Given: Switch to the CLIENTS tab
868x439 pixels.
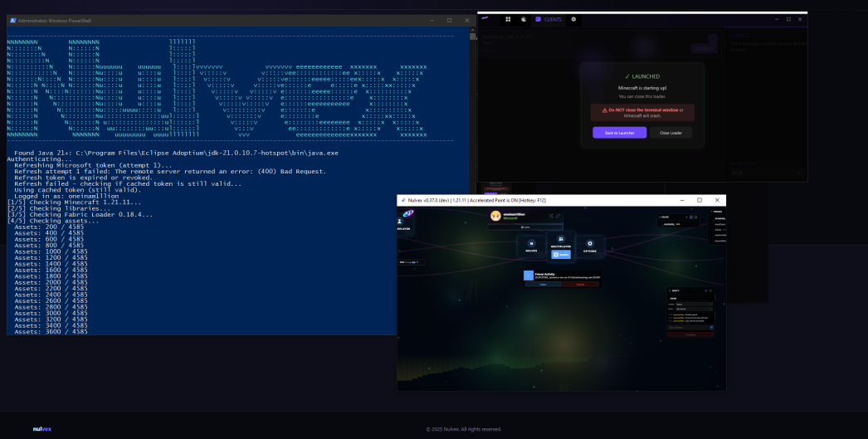Looking at the screenshot, I should pyautogui.click(x=549, y=19).
